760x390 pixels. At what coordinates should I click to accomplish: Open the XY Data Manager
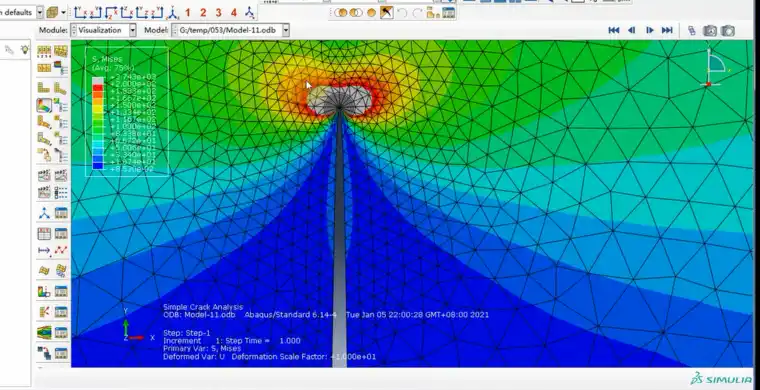[x=61, y=234]
